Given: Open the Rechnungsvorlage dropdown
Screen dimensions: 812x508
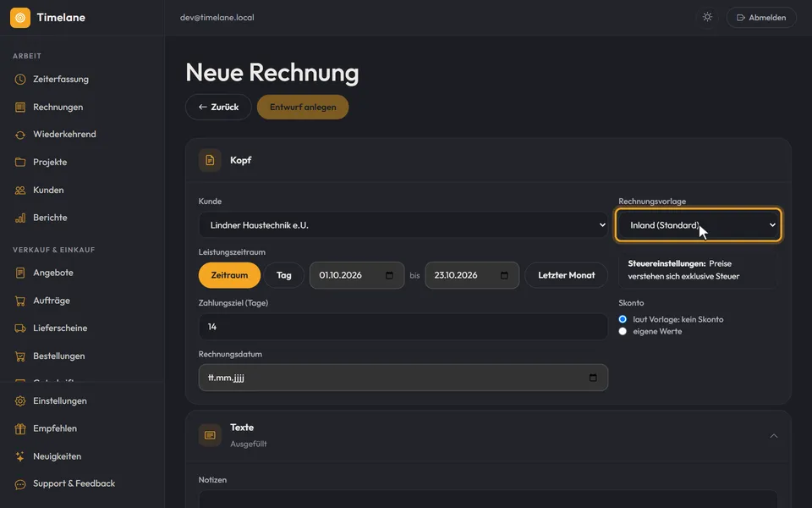Looking at the screenshot, I should coord(699,225).
